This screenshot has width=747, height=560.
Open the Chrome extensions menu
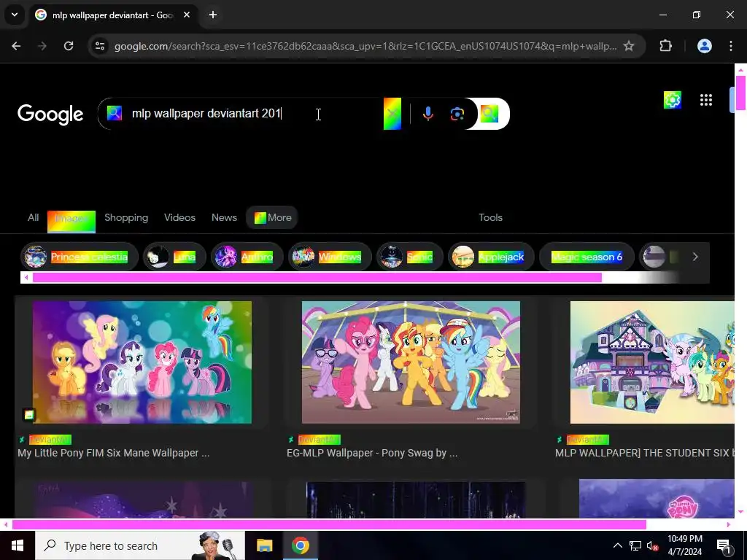pos(665,46)
